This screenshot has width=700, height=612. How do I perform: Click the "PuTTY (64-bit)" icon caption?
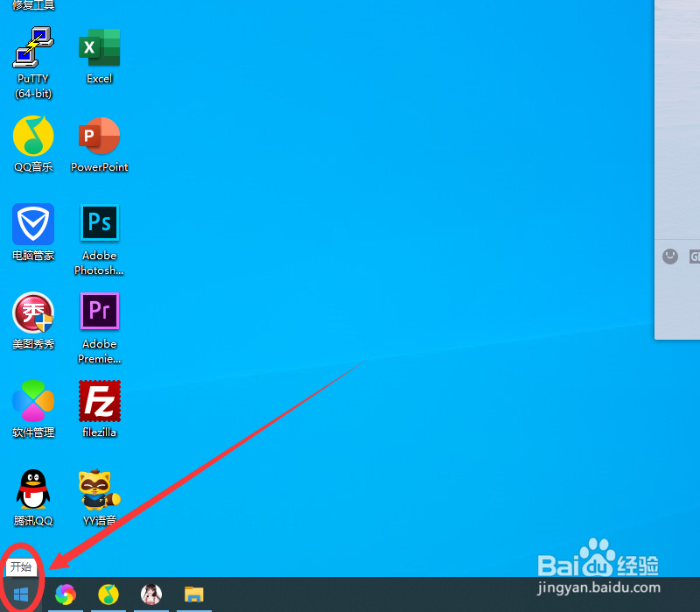tap(33, 86)
